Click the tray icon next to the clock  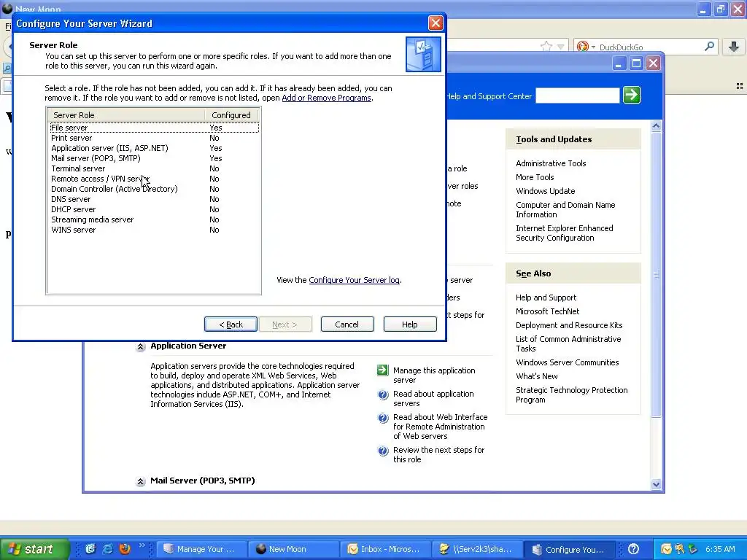point(693,549)
